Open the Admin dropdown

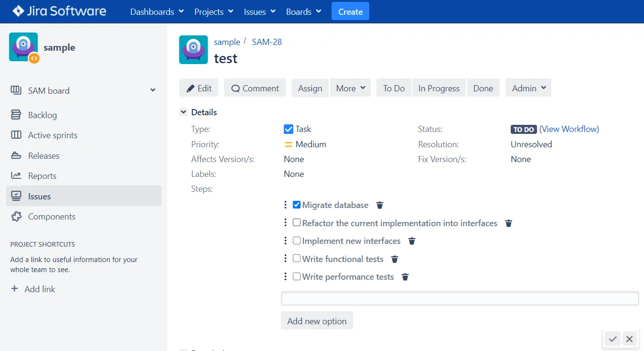[x=528, y=88]
